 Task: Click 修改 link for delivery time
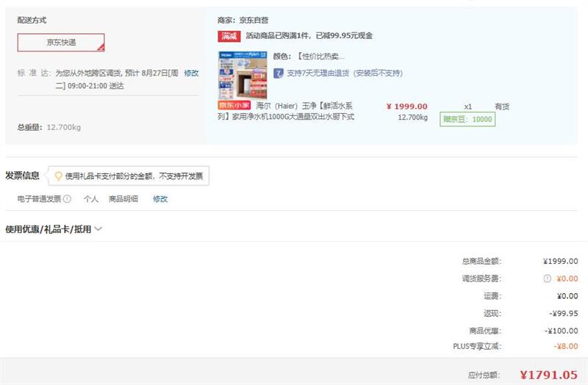point(191,73)
